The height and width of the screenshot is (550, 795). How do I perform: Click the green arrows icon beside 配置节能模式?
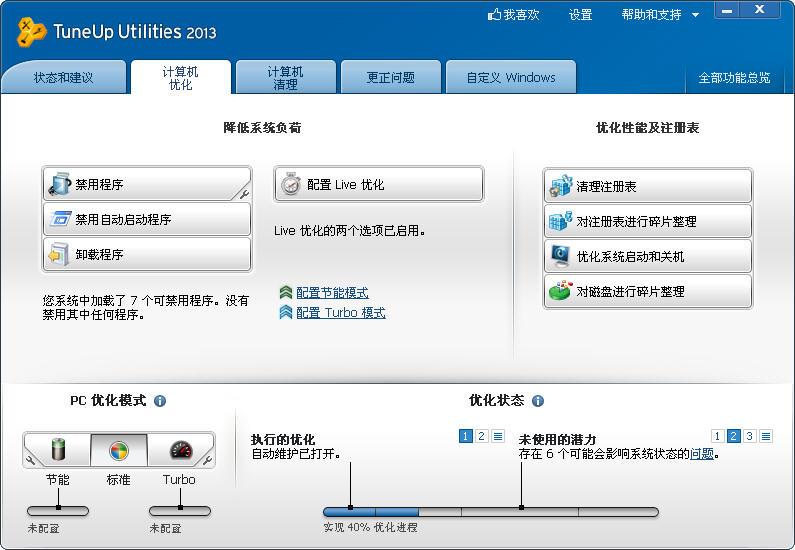(x=285, y=292)
